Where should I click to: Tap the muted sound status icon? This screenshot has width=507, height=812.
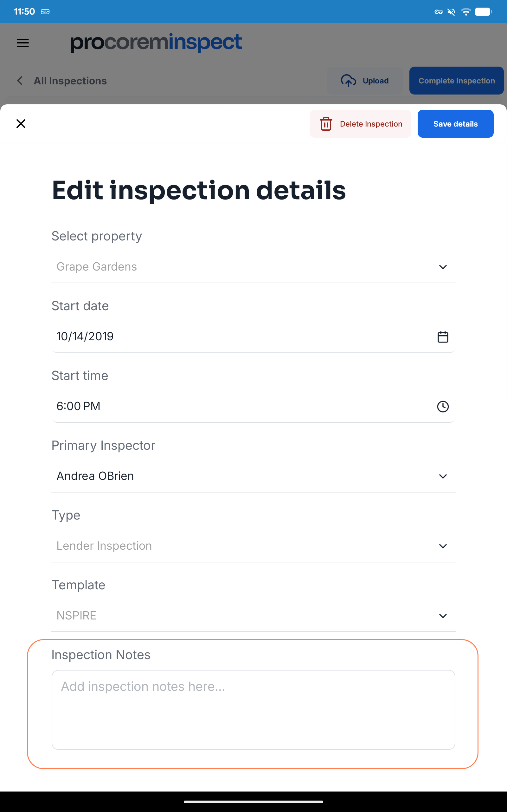point(451,12)
